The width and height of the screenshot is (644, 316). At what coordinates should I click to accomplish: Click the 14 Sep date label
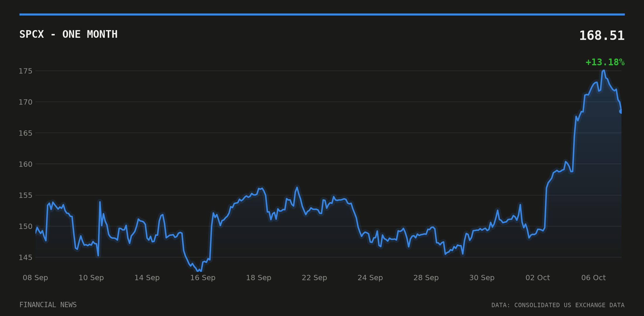coord(147,278)
